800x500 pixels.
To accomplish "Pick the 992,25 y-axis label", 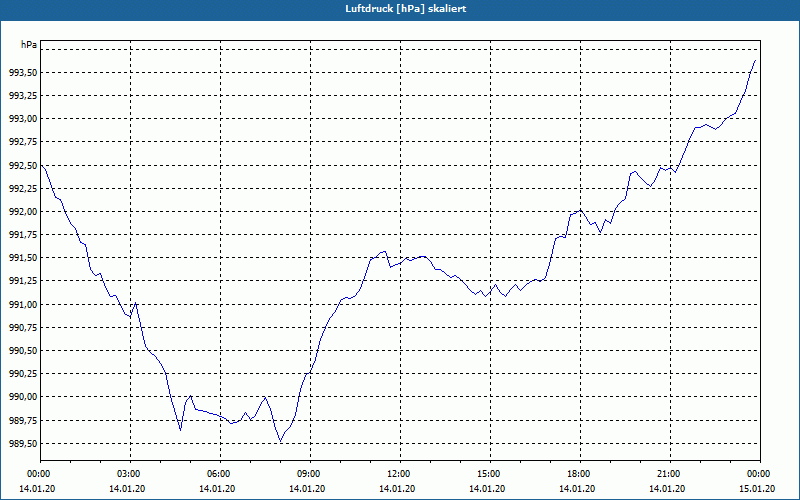I will (23, 189).
